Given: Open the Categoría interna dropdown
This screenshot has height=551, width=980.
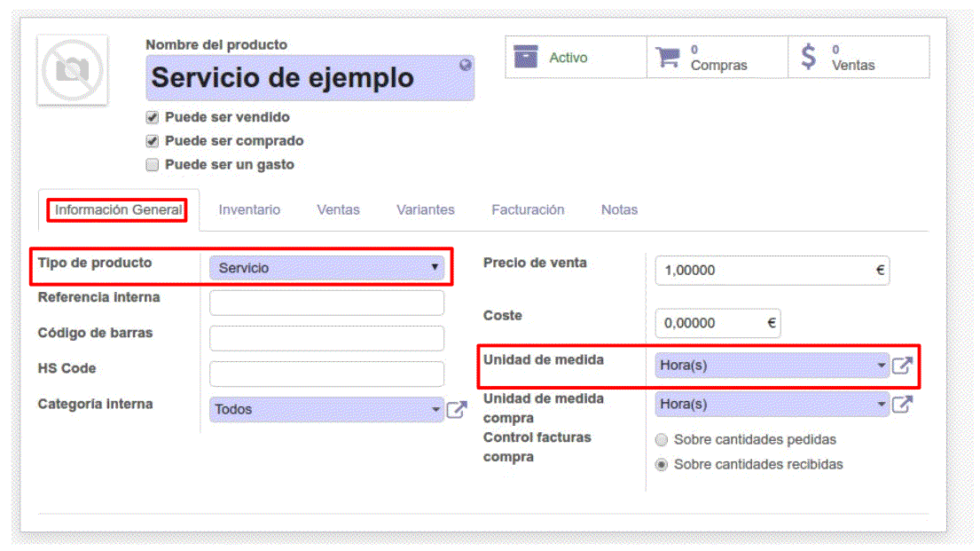Looking at the screenshot, I should coord(326,409).
